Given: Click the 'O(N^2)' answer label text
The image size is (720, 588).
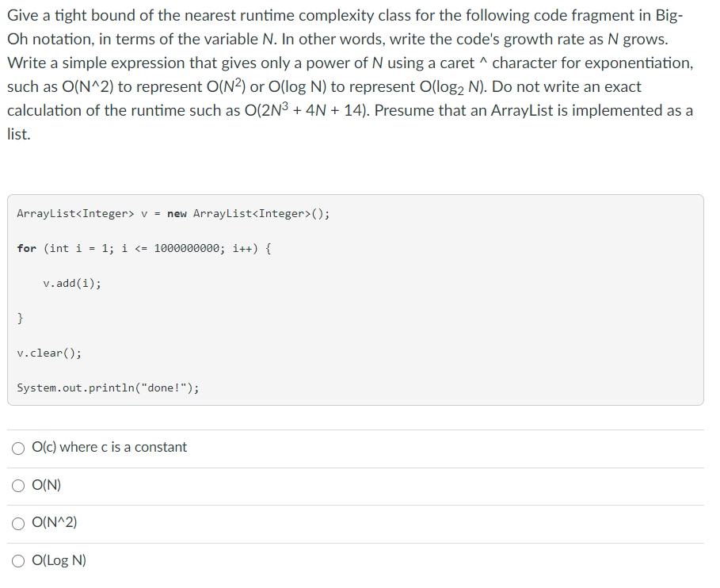Looking at the screenshot, I should tap(54, 522).
